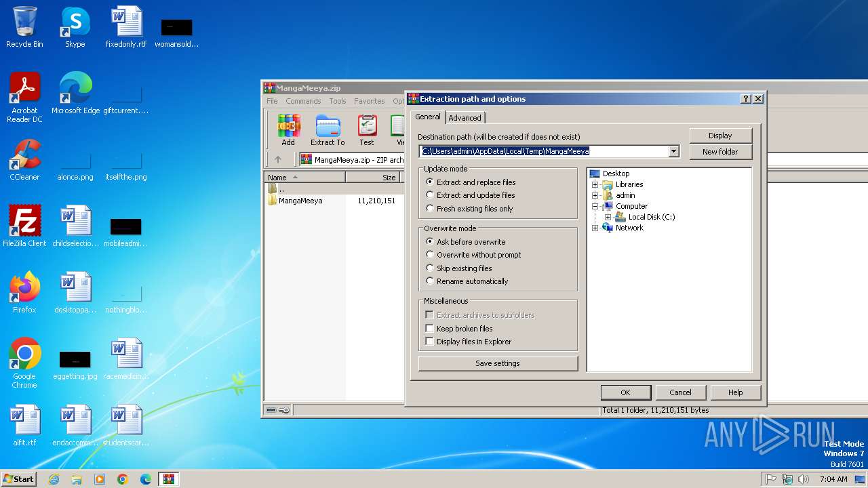Open Chrome from the taskbar
Screen dimensions: 868x488
click(x=123, y=479)
